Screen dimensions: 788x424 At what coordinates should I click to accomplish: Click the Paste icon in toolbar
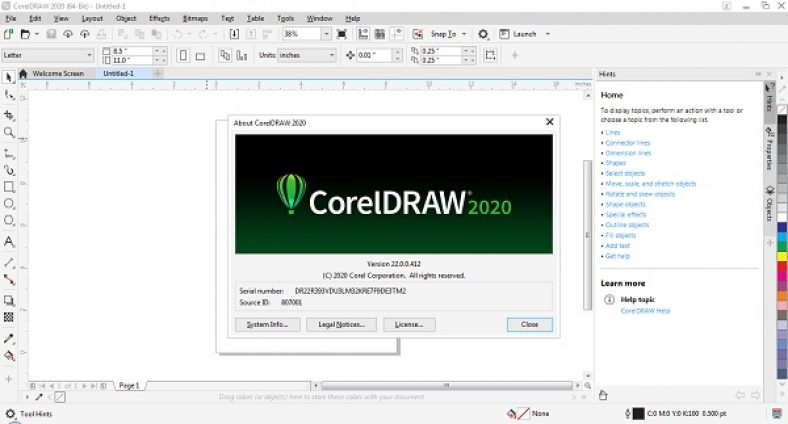[x=157, y=34]
